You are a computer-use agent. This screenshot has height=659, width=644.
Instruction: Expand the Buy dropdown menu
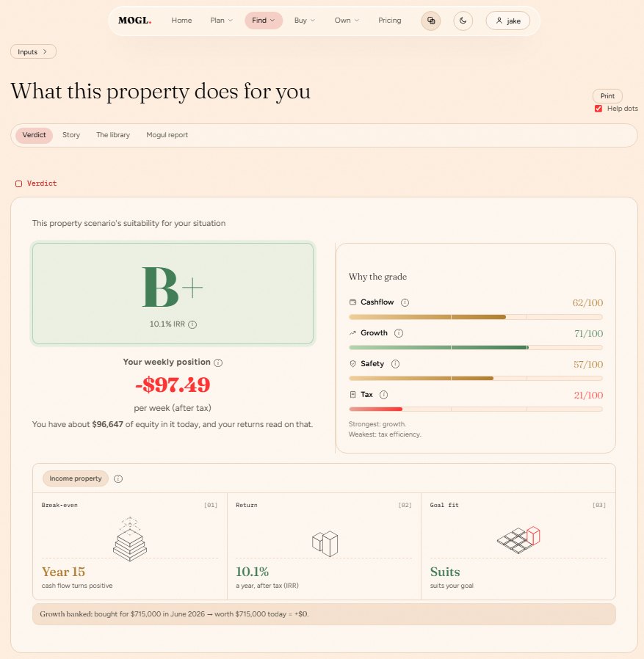pyautogui.click(x=305, y=20)
